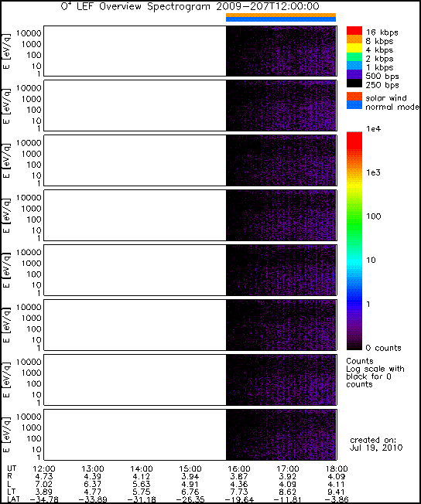Click the 'normal mode' label
Viewport: 421px width, 504px height.
point(392,107)
